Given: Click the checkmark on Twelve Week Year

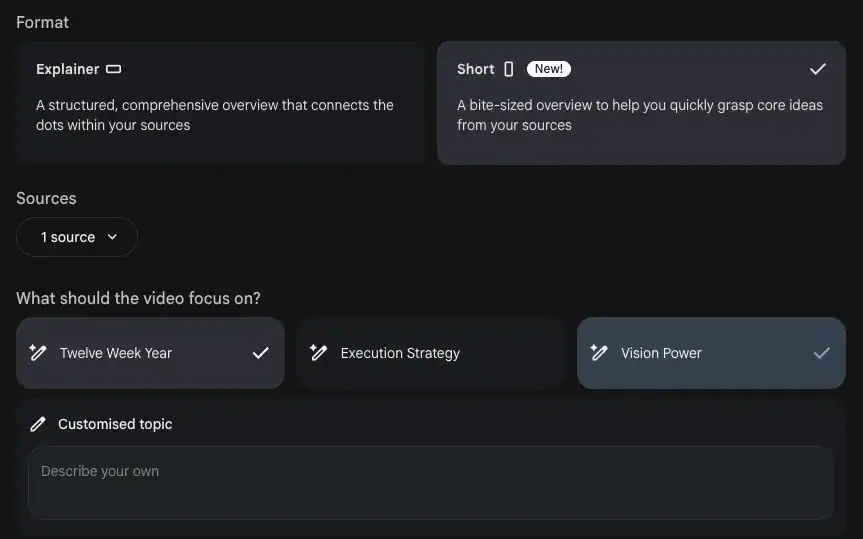Looking at the screenshot, I should 260,353.
